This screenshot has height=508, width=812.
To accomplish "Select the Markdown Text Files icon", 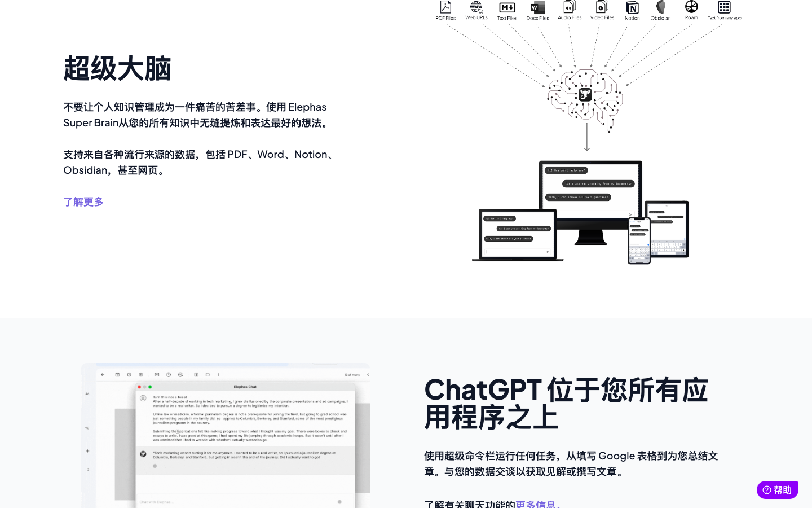I will [507, 7].
